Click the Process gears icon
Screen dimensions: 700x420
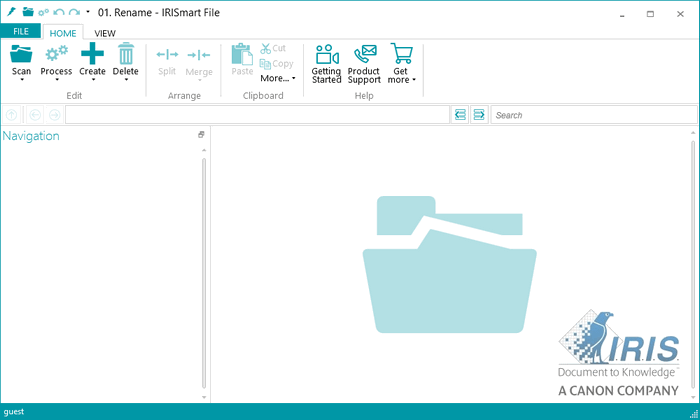(x=56, y=54)
